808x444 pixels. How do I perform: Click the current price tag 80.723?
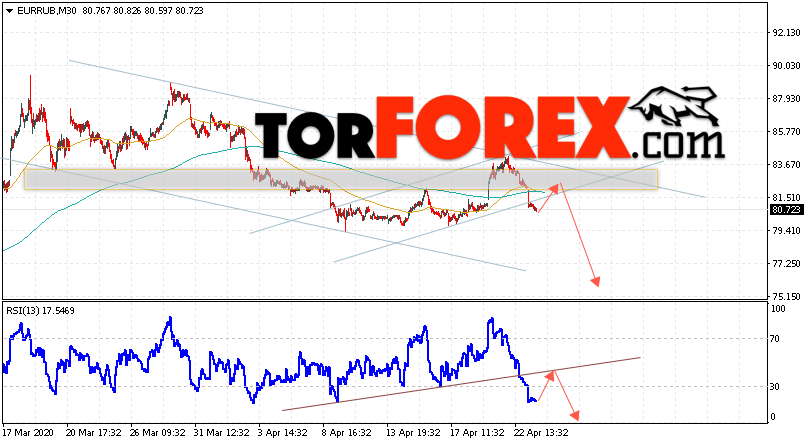(786, 210)
